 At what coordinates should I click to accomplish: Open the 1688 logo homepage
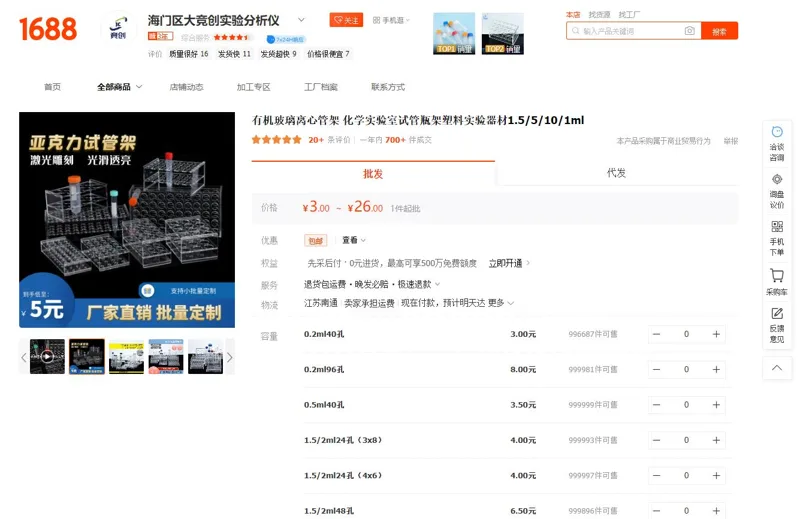(48, 29)
